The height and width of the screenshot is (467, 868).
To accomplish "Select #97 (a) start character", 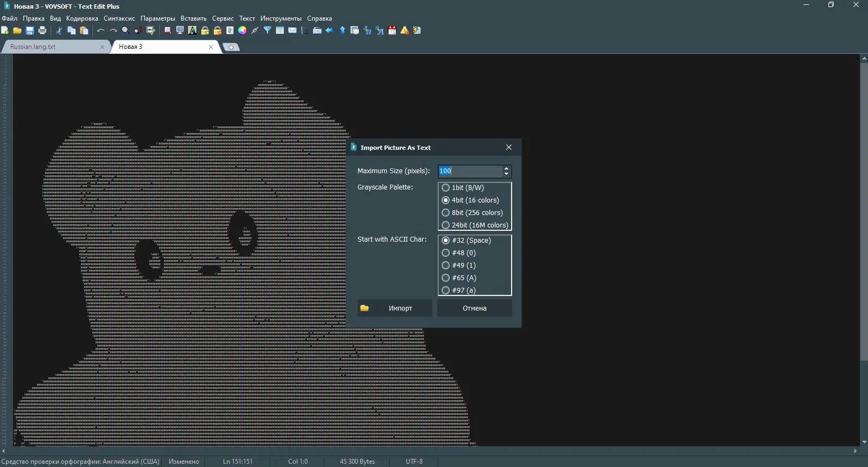I will (x=459, y=291).
